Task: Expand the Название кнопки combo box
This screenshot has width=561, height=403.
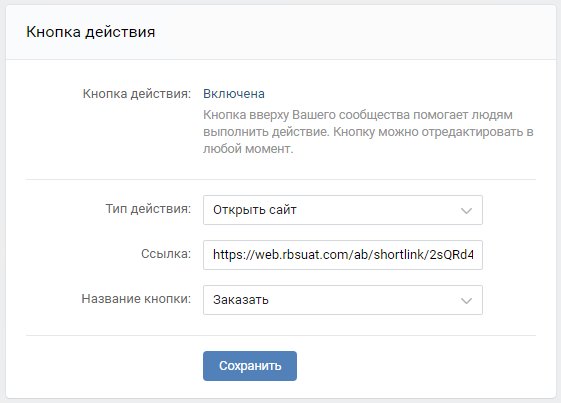Action: coord(343,300)
